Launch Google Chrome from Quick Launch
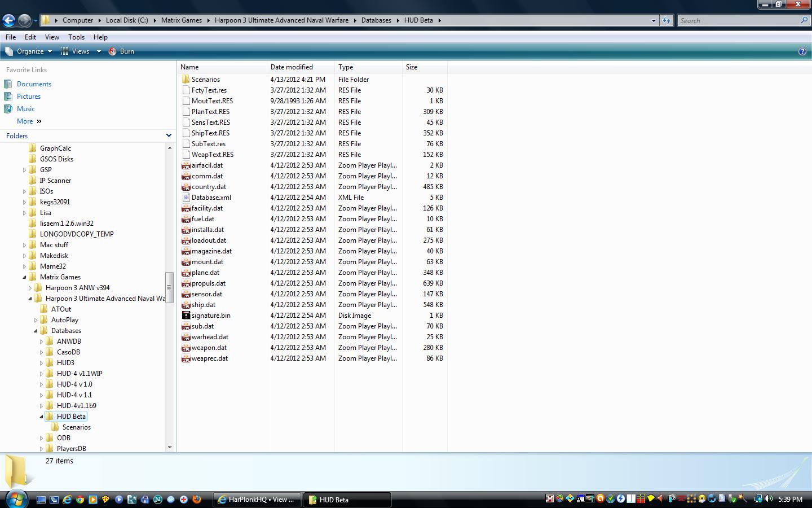 point(80,500)
